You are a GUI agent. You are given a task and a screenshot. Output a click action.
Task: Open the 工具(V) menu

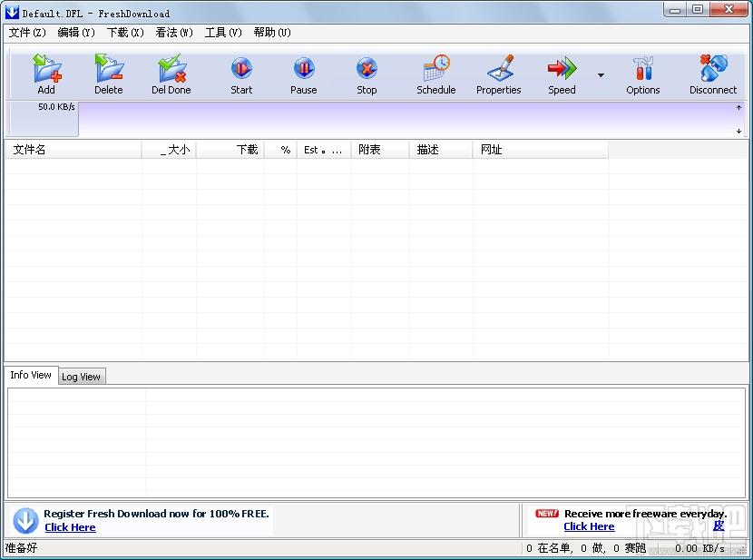pos(223,33)
